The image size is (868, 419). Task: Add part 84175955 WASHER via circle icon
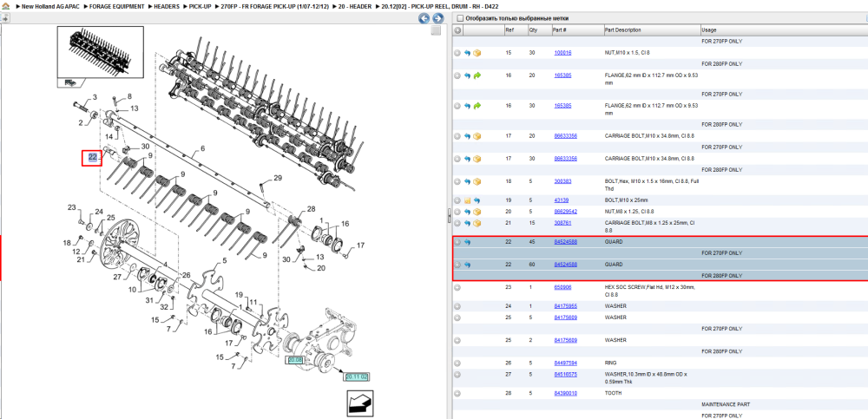tap(457, 306)
